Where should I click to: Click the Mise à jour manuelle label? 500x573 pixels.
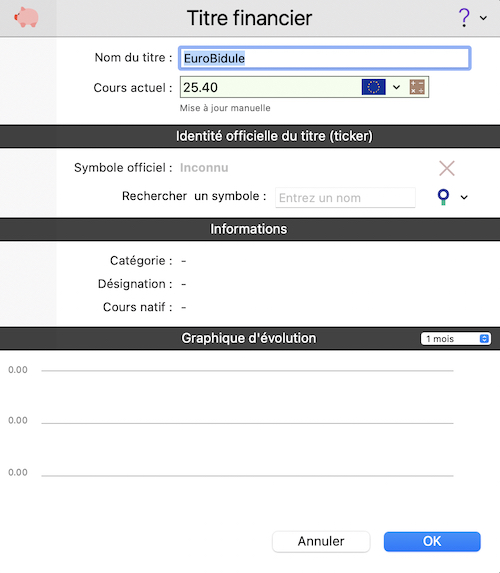[225, 108]
